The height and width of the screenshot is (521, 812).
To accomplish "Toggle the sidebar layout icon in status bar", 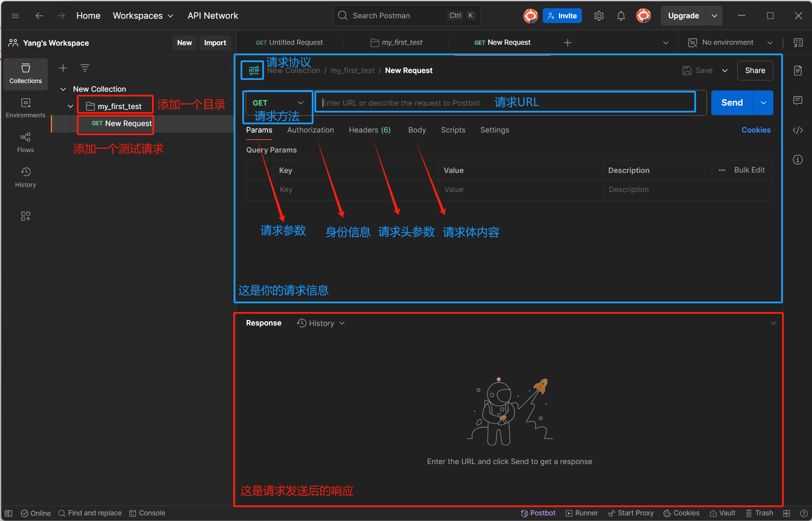I will (8, 513).
